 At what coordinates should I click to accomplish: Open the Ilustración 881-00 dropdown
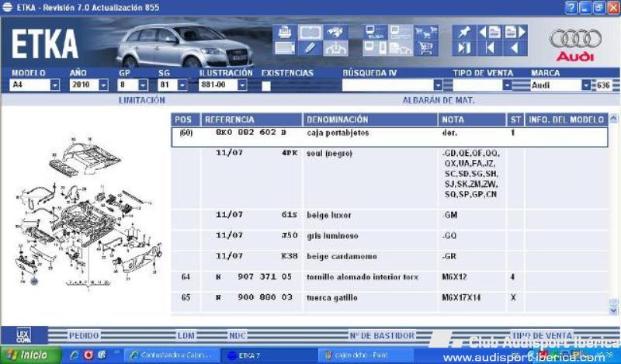242,85
